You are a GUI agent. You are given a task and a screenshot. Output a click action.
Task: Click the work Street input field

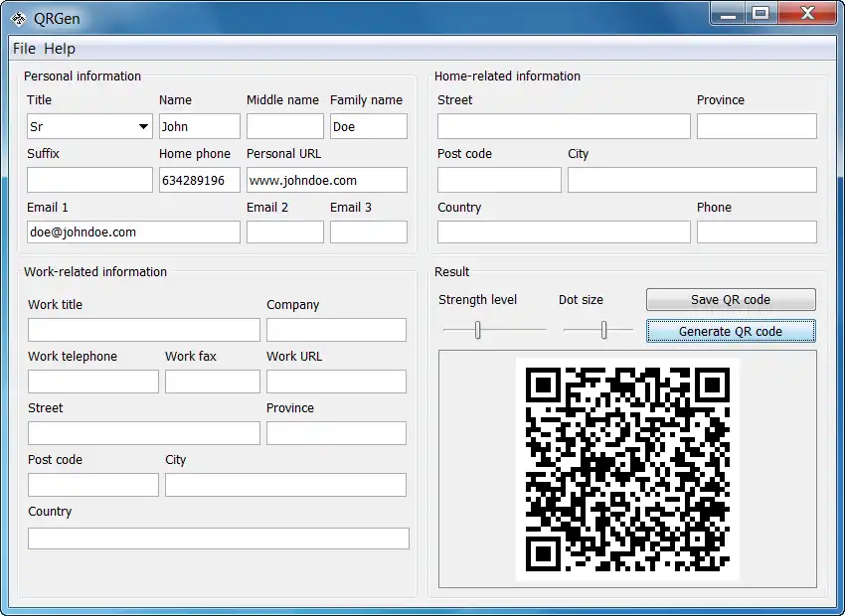pos(144,433)
